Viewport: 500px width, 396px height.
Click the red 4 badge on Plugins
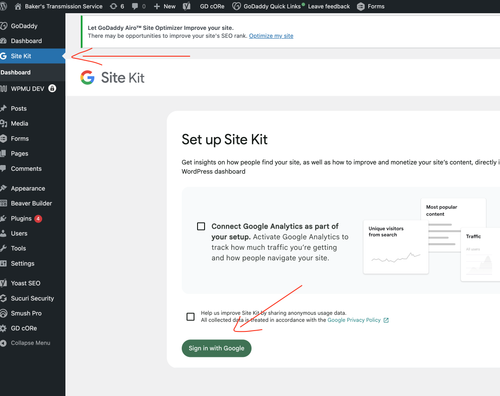pos(38,219)
